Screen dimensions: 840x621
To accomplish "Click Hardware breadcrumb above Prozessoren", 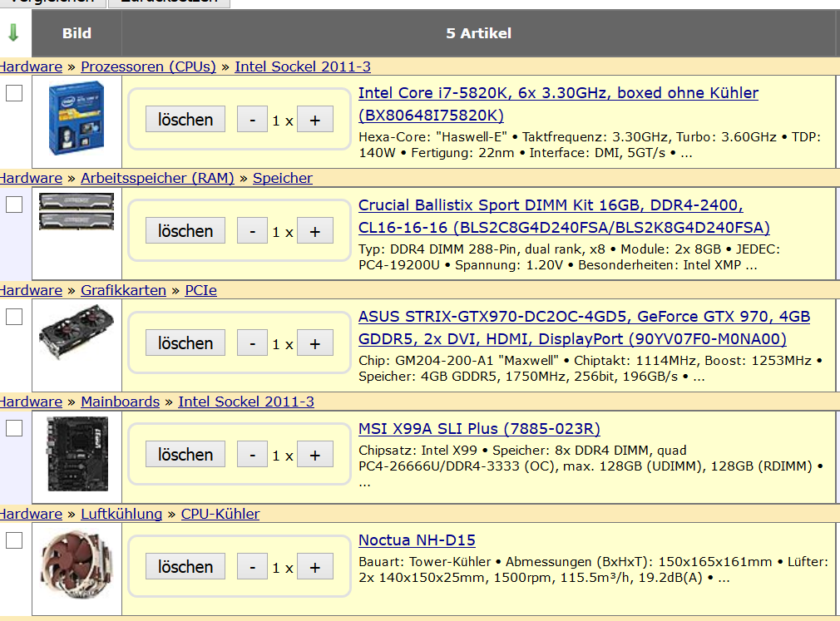I will (31, 67).
